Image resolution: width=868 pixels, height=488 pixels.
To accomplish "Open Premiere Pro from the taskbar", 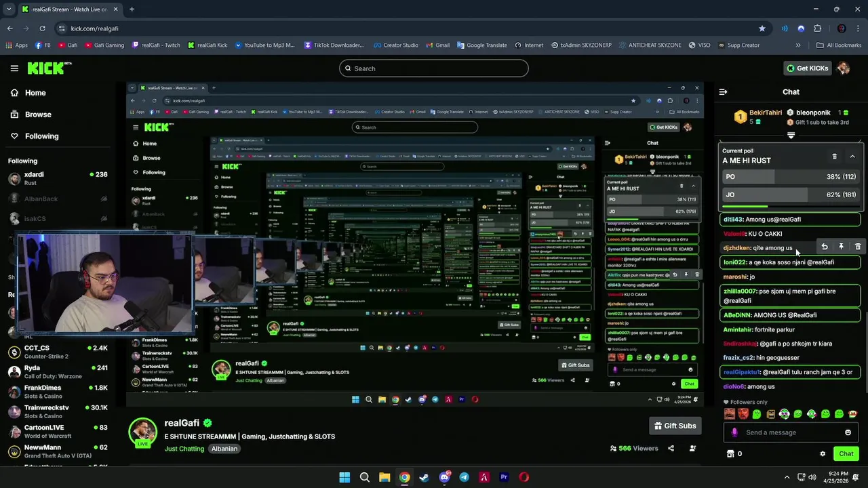I will [504, 477].
